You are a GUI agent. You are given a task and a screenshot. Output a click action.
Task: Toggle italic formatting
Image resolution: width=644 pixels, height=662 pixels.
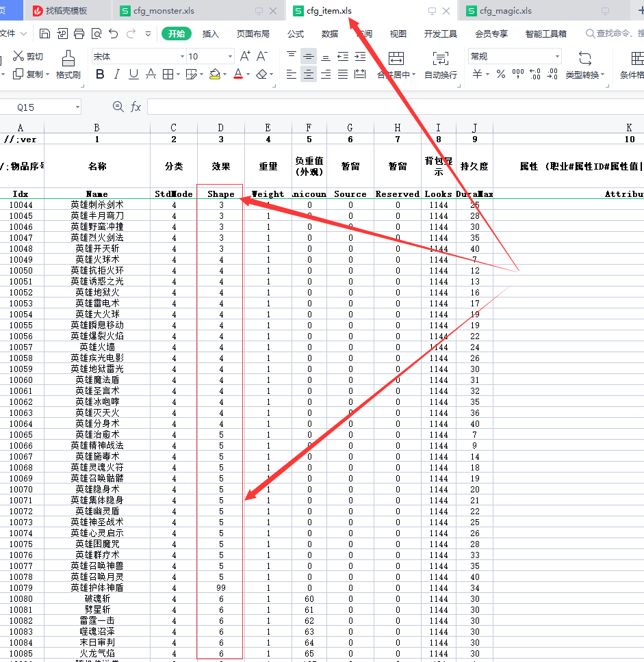pos(117,75)
